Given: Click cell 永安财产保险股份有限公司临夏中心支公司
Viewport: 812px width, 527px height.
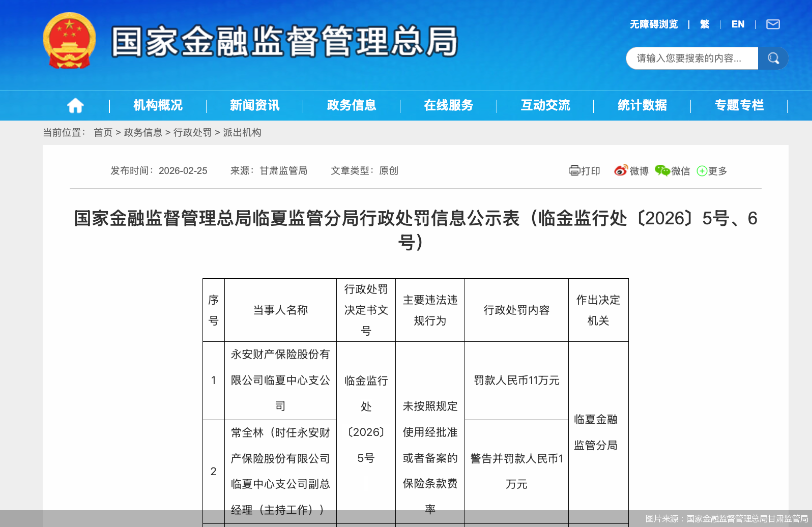Looking at the screenshot, I should click(280, 380).
